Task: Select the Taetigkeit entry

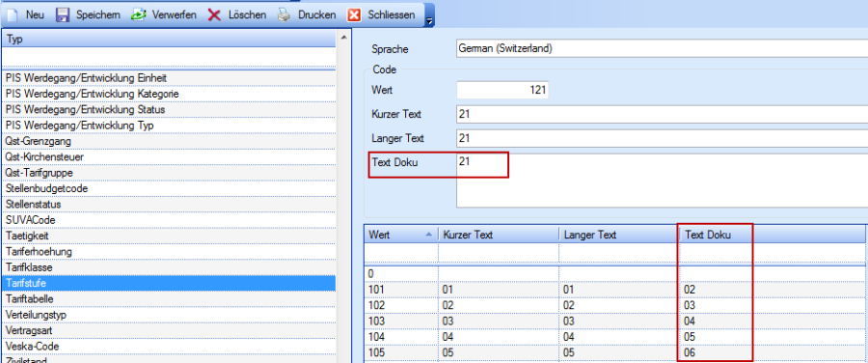Action: pos(168,237)
